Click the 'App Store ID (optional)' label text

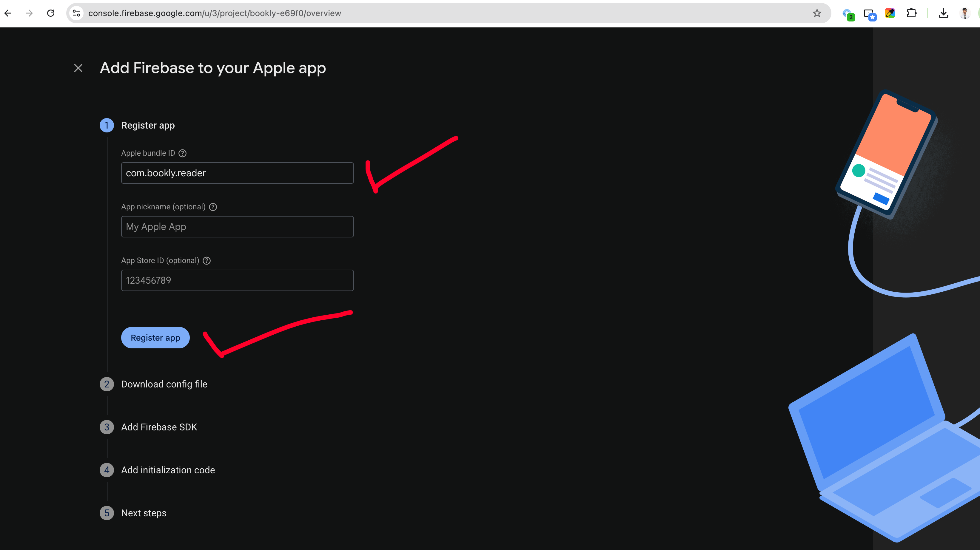pos(160,261)
